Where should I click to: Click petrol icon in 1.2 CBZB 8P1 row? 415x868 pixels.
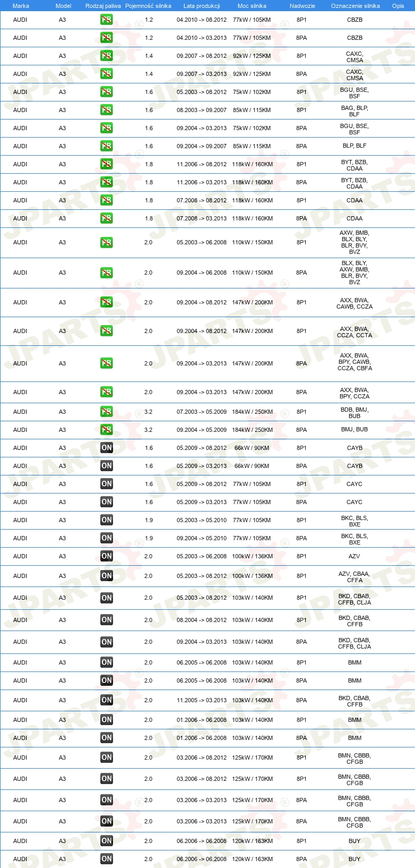pyautogui.click(x=106, y=20)
